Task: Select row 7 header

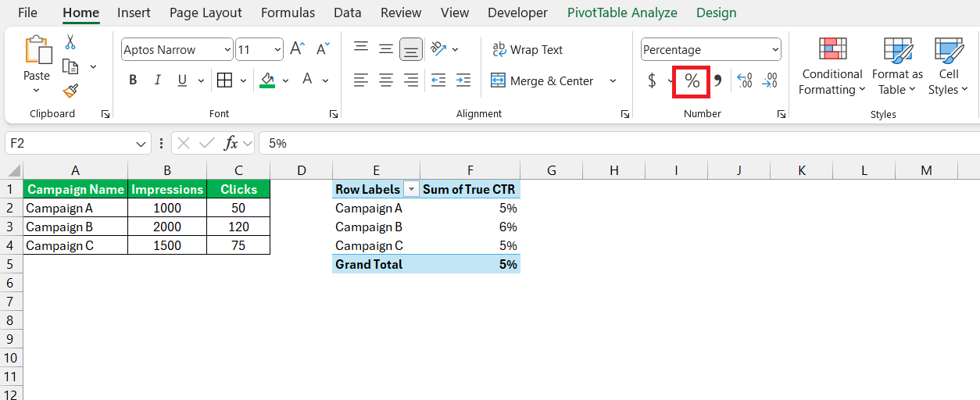Action: tap(11, 302)
